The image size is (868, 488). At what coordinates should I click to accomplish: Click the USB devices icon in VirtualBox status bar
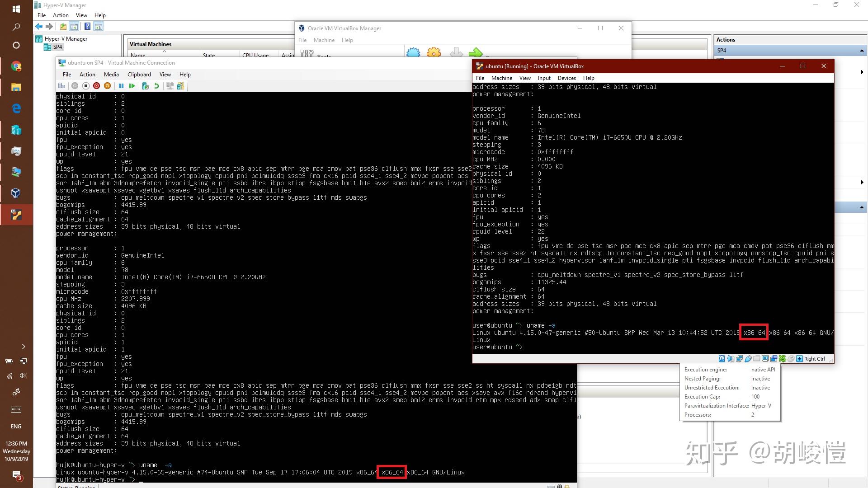748,359
